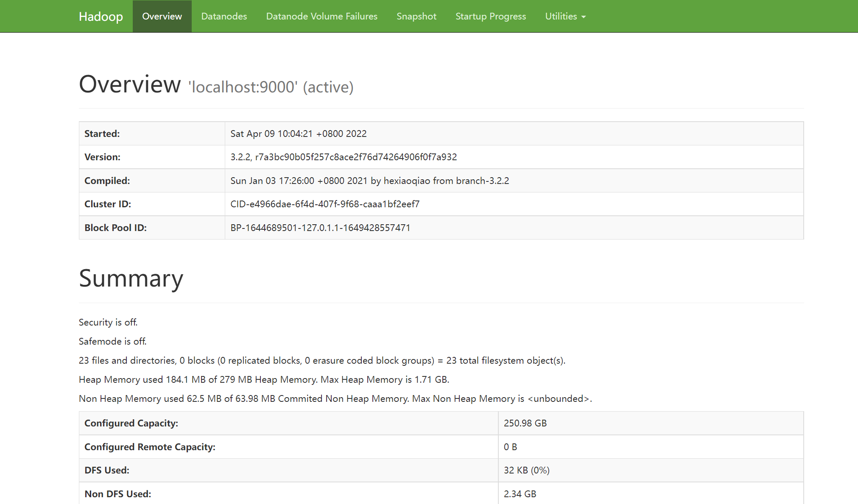The image size is (858, 504).
Task: Click the Heap Memory usage line
Action: 263,379
